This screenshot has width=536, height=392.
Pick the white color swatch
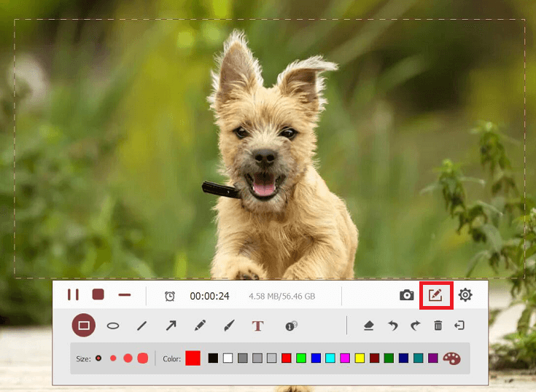click(x=228, y=358)
